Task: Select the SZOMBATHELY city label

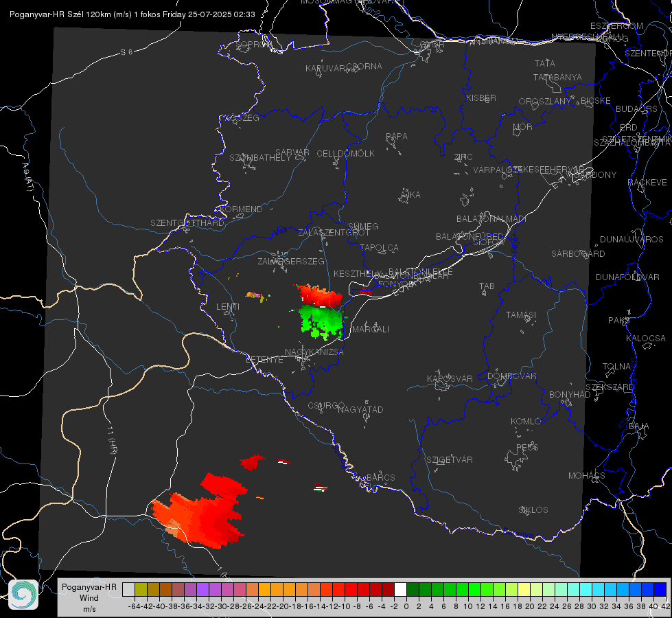Action: [x=260, y=158]
